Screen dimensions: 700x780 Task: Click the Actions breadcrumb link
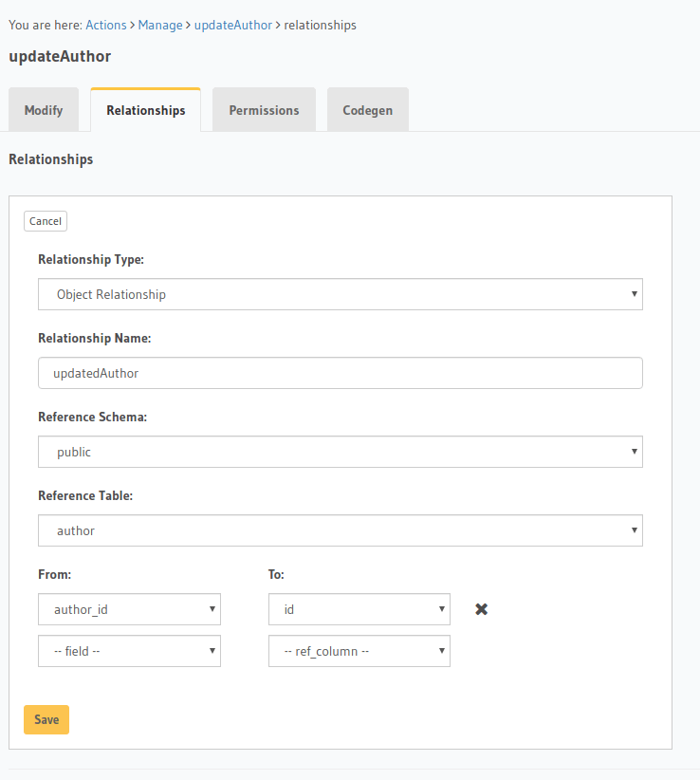(106, 25)
